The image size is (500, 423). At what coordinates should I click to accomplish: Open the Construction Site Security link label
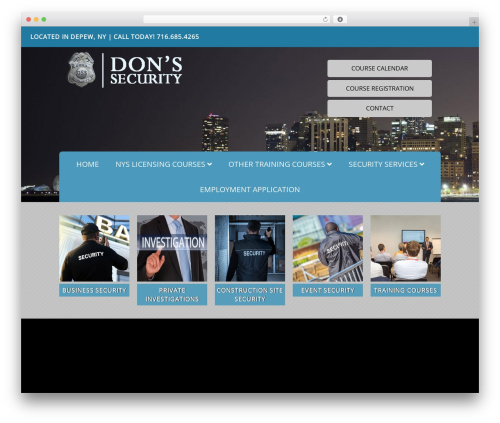pyautogui.click(x=250, y=295)
